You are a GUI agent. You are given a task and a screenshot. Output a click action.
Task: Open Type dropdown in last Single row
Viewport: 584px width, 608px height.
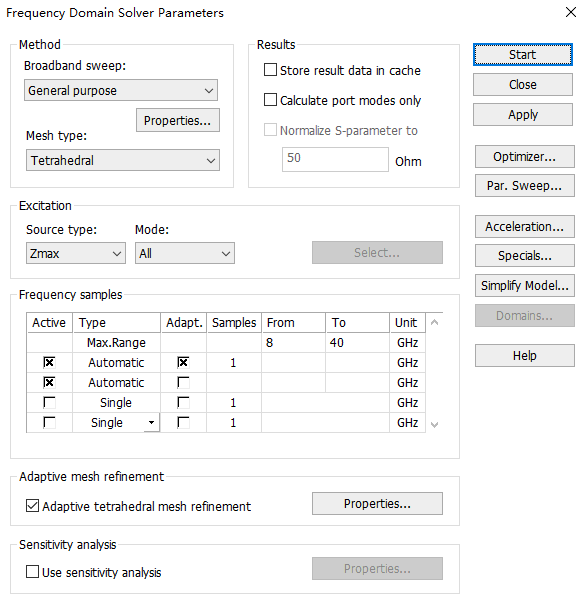pos(152,423)
